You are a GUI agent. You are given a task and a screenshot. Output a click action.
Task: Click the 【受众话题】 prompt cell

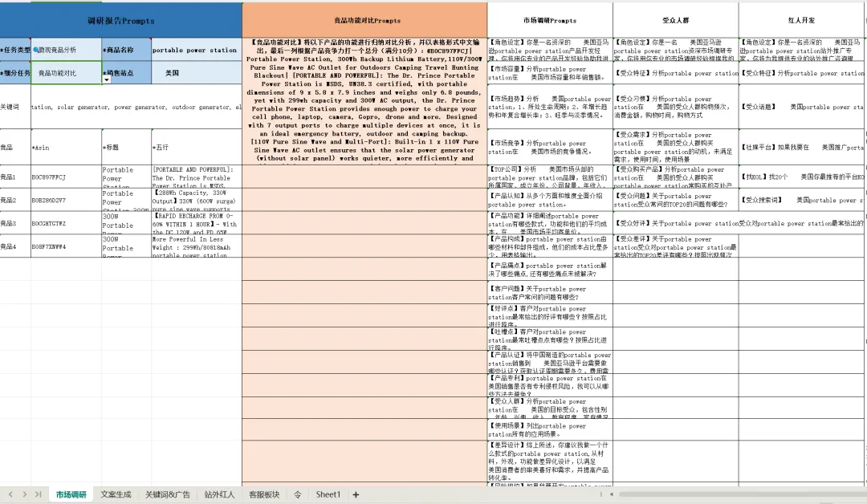(x=803, y=108)
